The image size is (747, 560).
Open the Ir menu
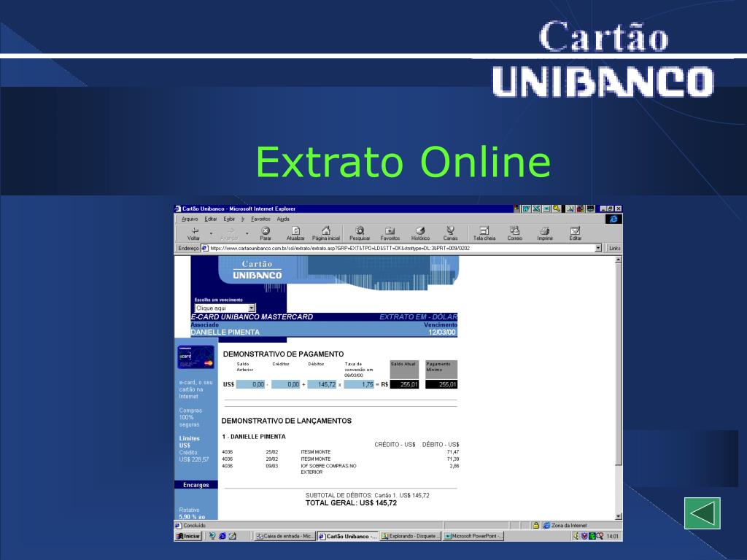tap(242, 219)
